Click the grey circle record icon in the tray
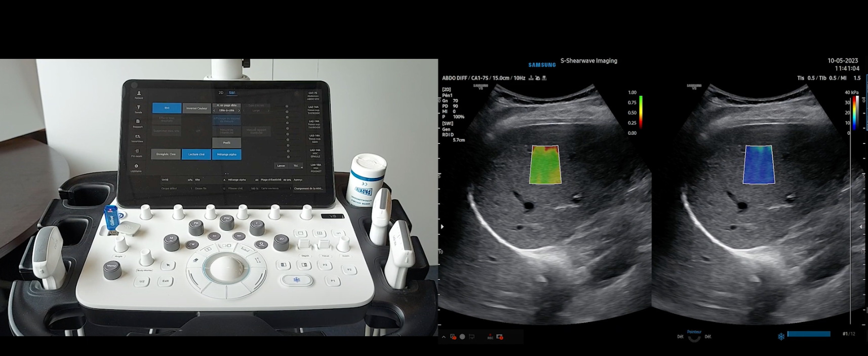Image resolution: width=868 pixels, height=356 pixels. (x=462, y=337)
